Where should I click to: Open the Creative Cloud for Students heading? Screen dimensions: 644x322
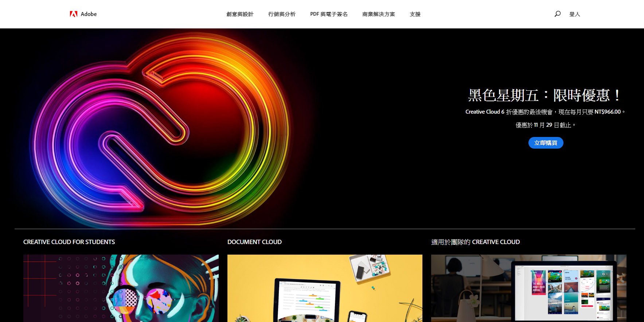pyautogui.click(x=69, y=242)
